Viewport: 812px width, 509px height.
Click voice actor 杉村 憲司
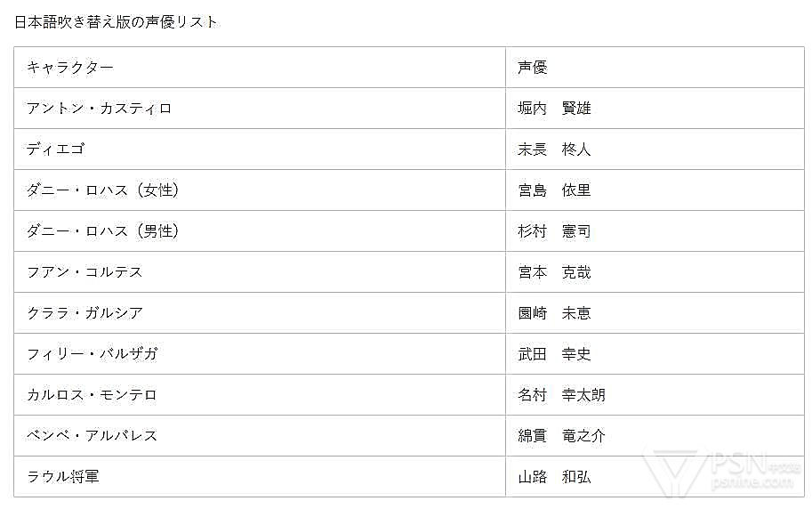[554, 231]
